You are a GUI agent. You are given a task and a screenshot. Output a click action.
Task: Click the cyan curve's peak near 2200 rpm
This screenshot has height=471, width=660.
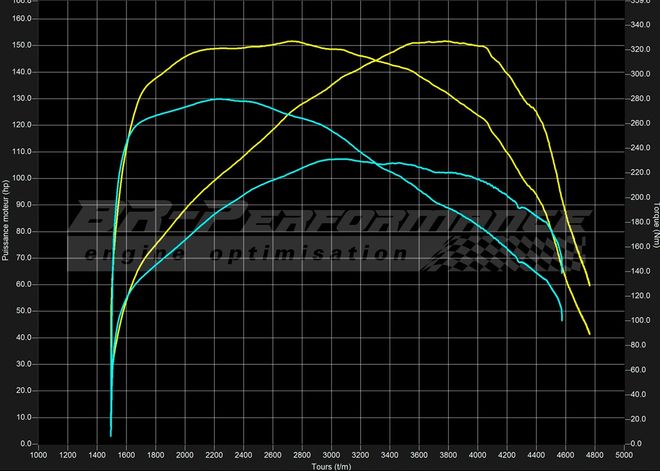coord(218,99)
